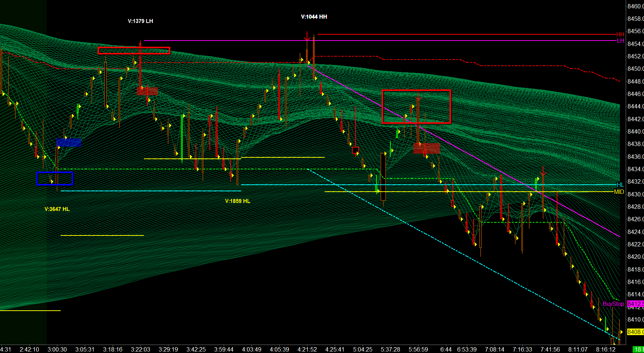The height and width of the screenshot is (353, 644).
Task: Click the 3:42:25 time axis label
Action: [196, 349]
